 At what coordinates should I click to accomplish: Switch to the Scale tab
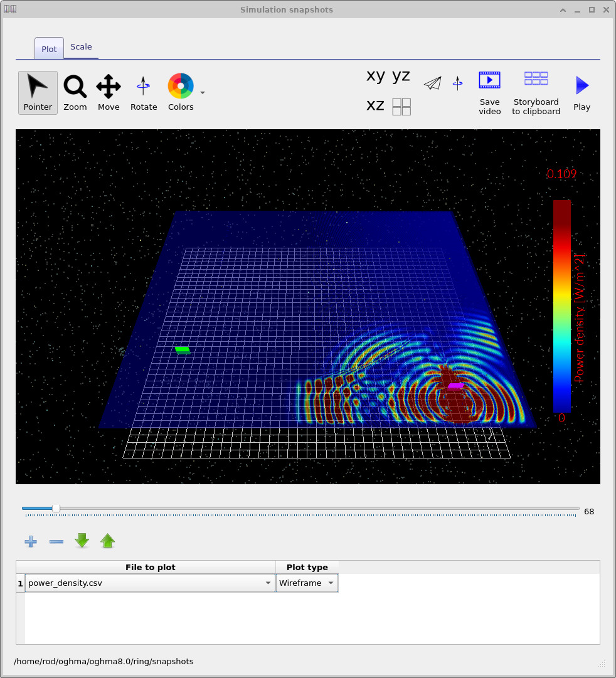pyautogui.click(x=81, y=47)
